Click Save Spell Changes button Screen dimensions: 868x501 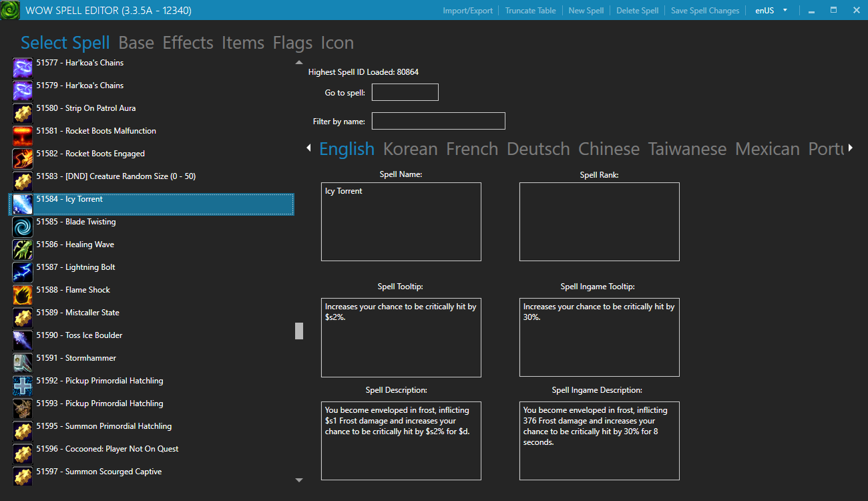coord(705,11)
